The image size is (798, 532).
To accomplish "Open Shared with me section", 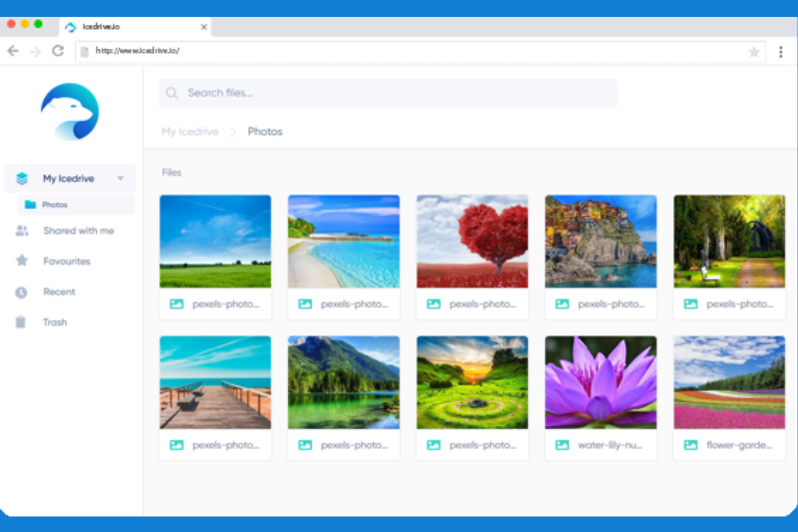I will [x=78, y=231].
